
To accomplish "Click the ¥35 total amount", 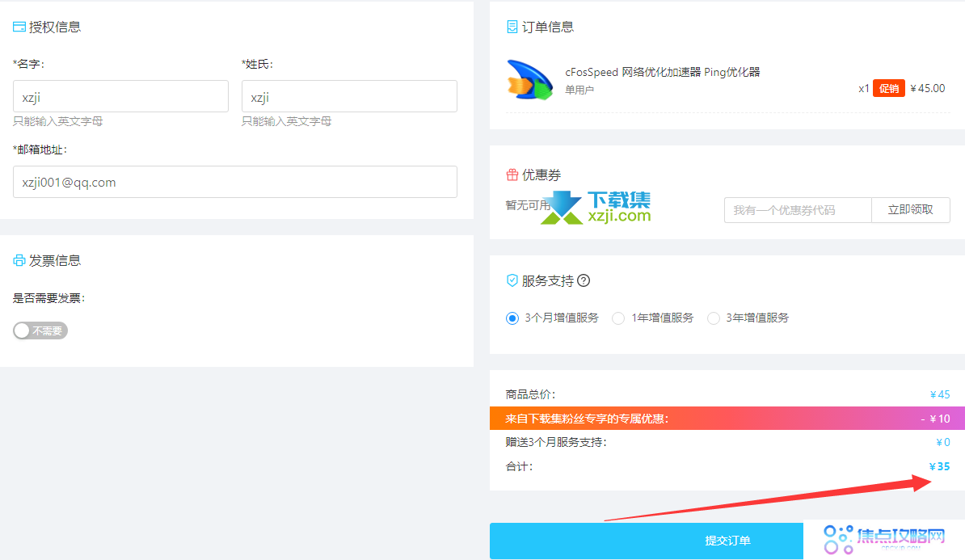I will (939, 466).
